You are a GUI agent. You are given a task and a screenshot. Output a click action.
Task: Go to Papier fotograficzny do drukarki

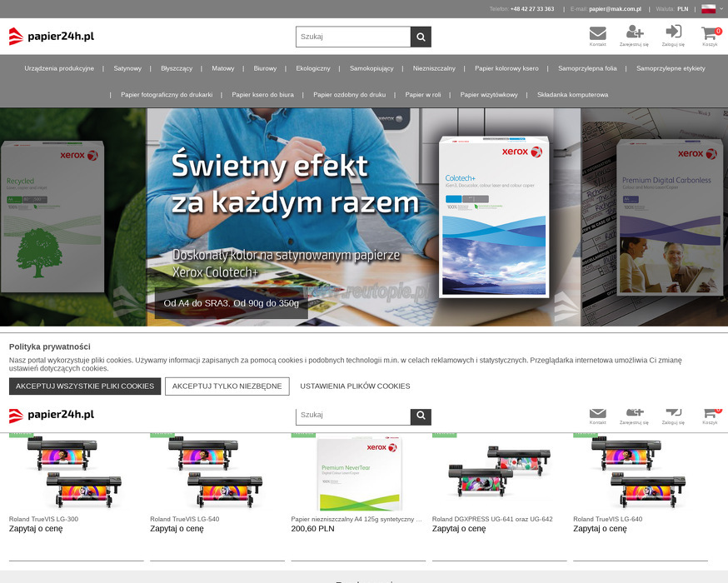(167, 95)
